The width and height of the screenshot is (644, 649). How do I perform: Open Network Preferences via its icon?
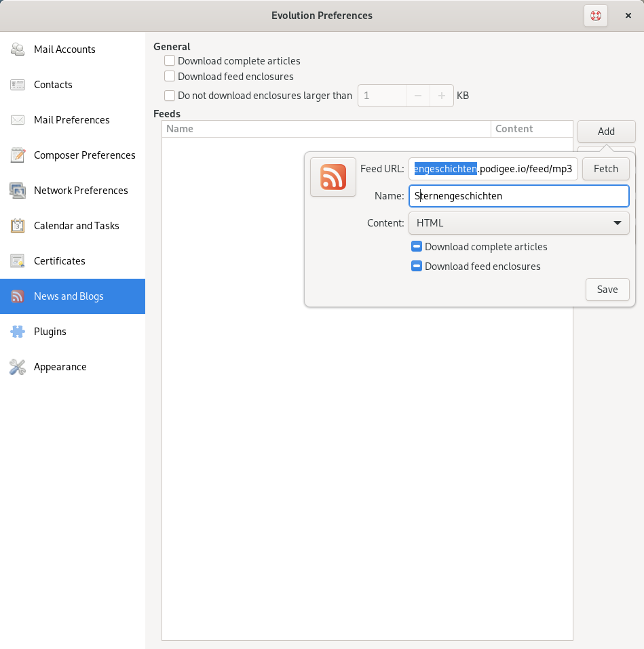(18, 191)
